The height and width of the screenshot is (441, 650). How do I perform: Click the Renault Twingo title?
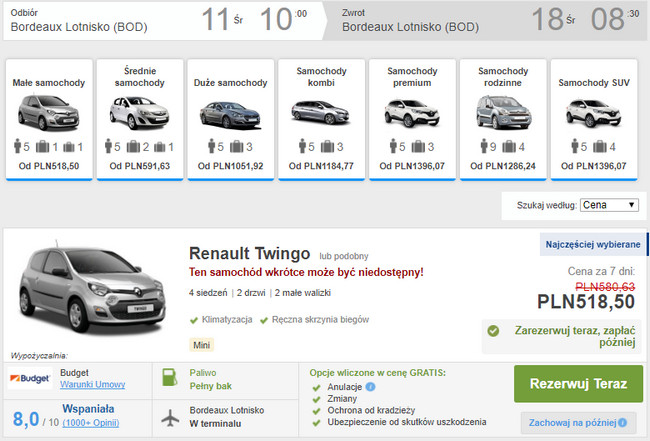250,253
